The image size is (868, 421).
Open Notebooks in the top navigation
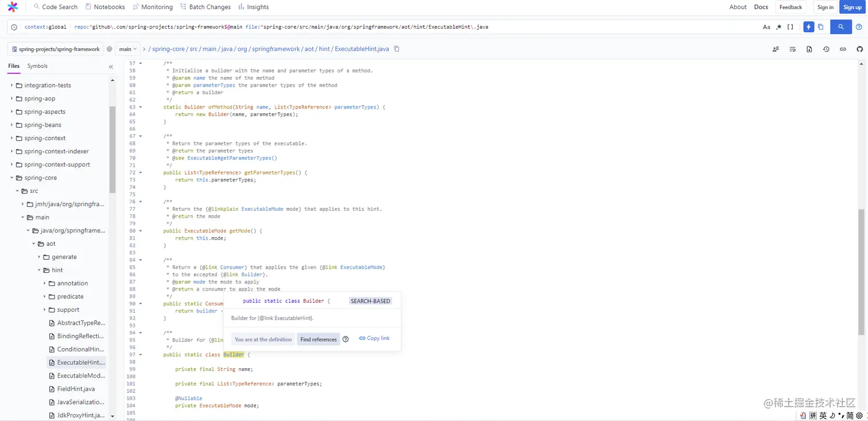point(104,7)
